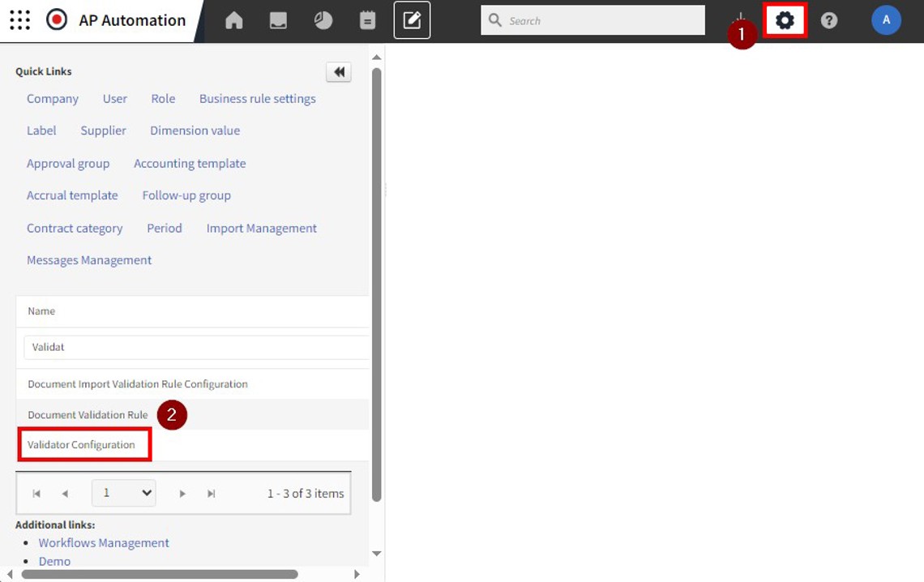The image size is (924, 582).
Task: Open the Workflows Management link
Action: (104, 543)
